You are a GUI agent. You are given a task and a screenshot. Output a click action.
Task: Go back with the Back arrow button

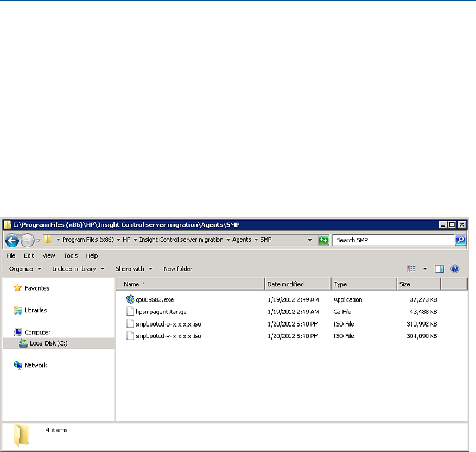(12, 241)
